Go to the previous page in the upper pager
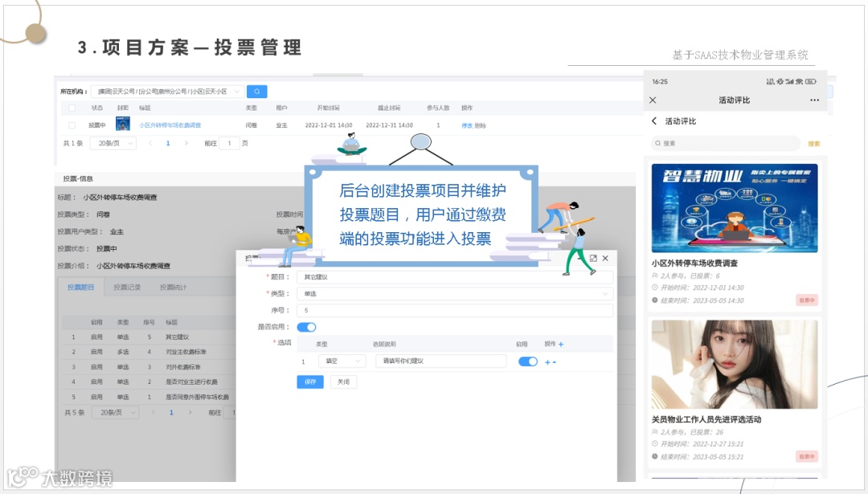This screenshot has height=494, width=868. coord(150,143)
